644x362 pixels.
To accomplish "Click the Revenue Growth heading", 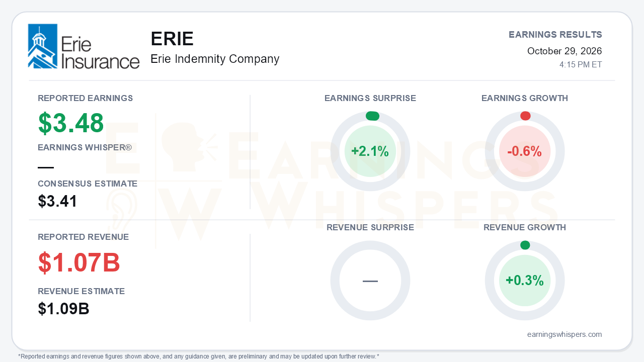I will tap(525, 227).
